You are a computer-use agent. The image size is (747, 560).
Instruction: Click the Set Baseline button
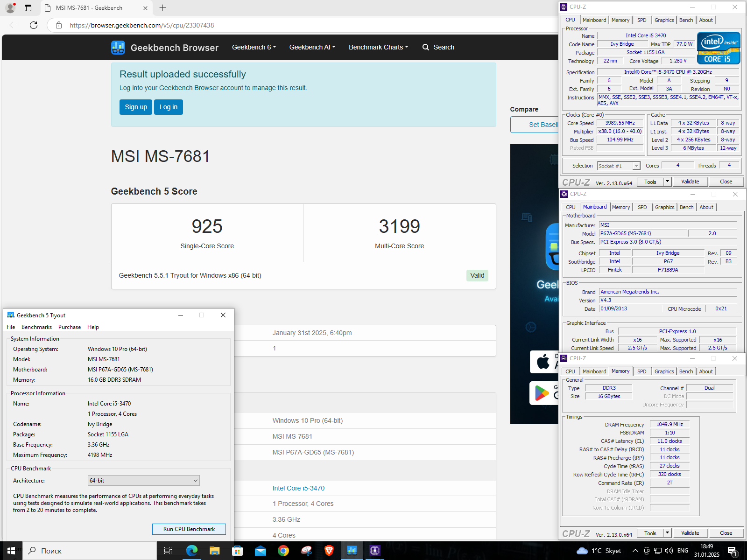pyautogui.click(x=535, y=125)
